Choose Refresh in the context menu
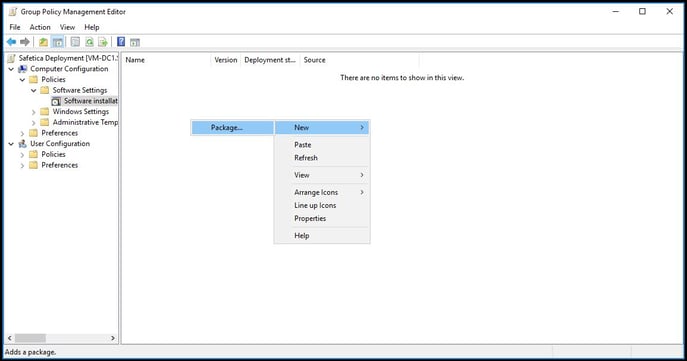687x361 pixels. (x=322, y=158)
